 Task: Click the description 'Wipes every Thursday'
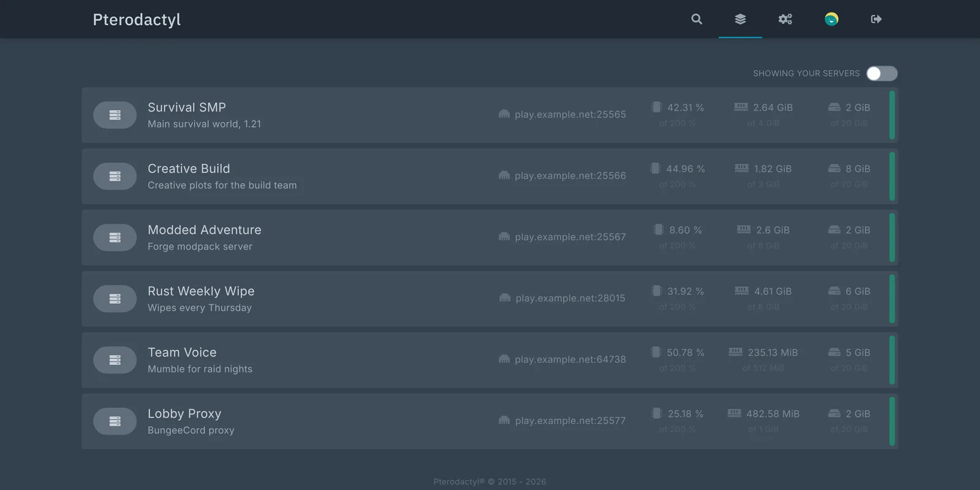pyautogui.click(x=200, y=307)
